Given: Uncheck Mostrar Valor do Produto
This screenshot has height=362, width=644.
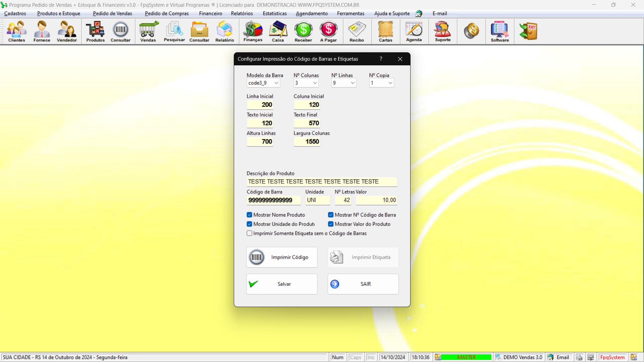Looking at the screenshot, I should pyautogui.click(x=331, y=224).
